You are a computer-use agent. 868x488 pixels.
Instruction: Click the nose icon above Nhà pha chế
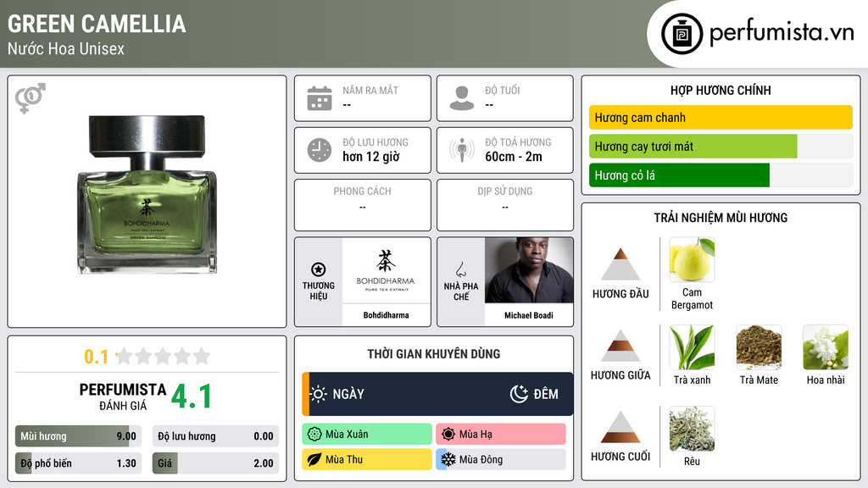tap(460, 269)
